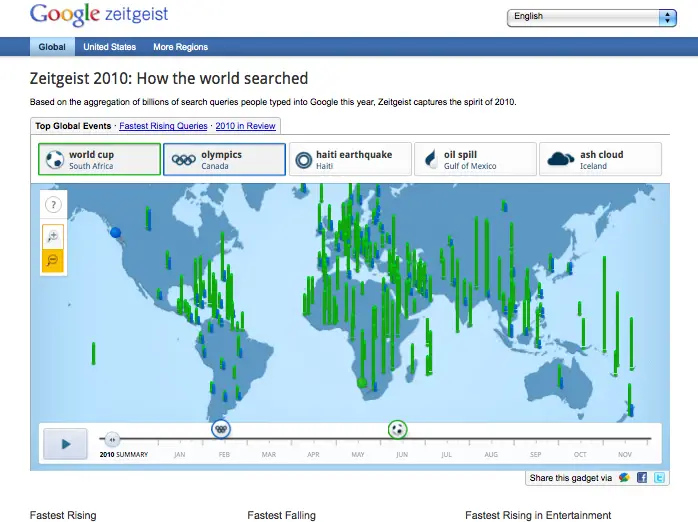Open the English language dropdown
The width and height of the screenshot is (698, 522).
point(593,17)
